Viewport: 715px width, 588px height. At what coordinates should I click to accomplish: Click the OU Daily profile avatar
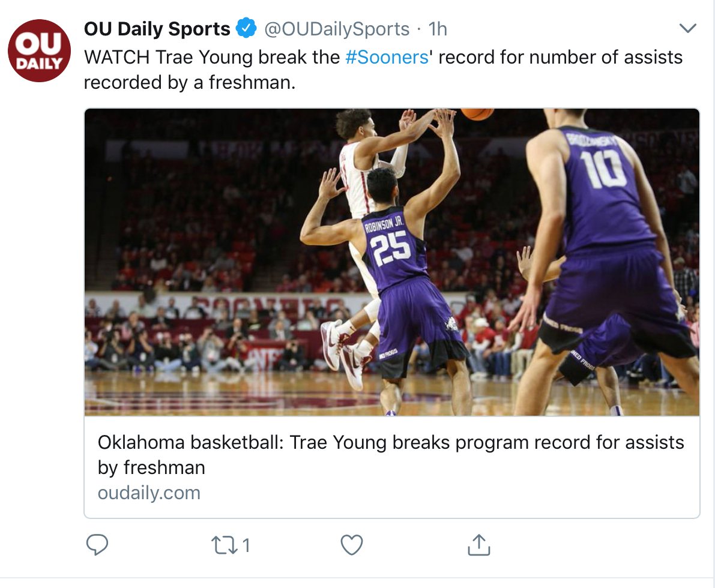tap(40, 50)
